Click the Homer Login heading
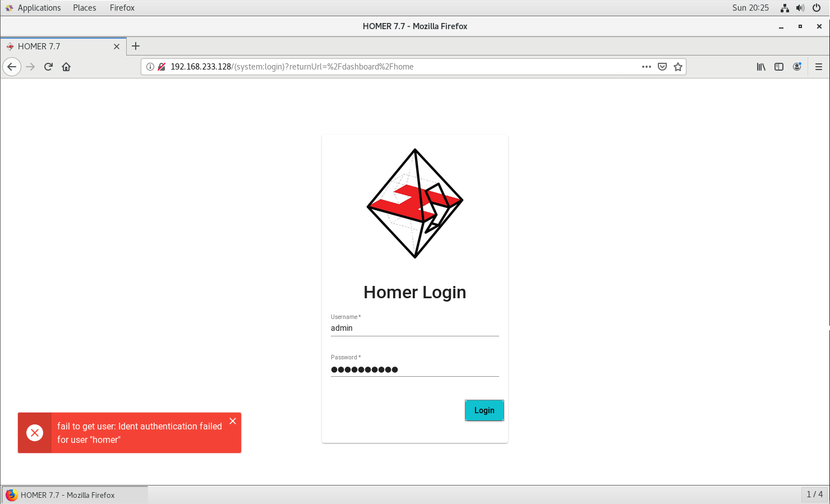Screen dimensions: 830x504 [415, 292]
